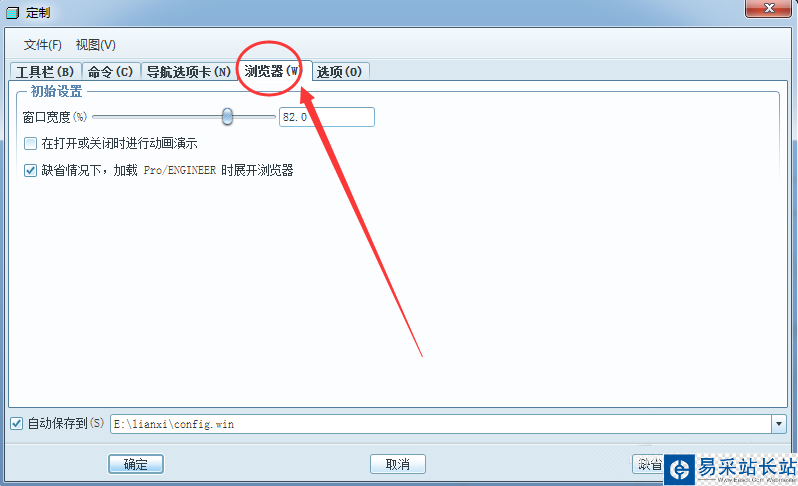The image size is (798, 486).
Task: Click the 取消 button
Action: 397,464
